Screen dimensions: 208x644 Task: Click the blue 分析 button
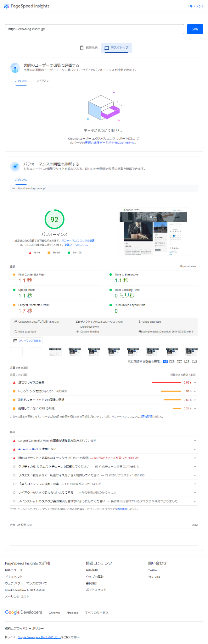tap(195, 29)
